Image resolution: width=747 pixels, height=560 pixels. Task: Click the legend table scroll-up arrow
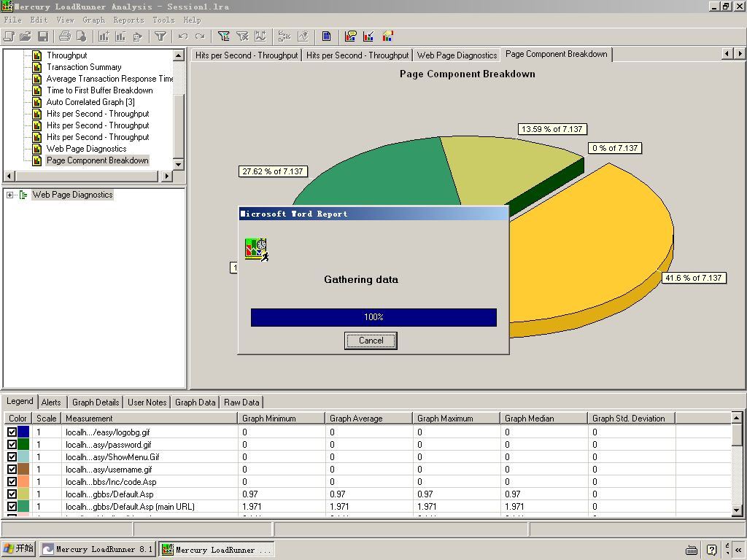click(x=737, y=418)
